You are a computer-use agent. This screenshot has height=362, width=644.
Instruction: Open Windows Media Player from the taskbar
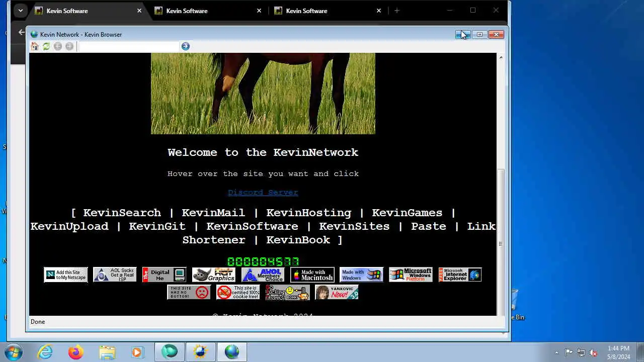tap(137, 352)
